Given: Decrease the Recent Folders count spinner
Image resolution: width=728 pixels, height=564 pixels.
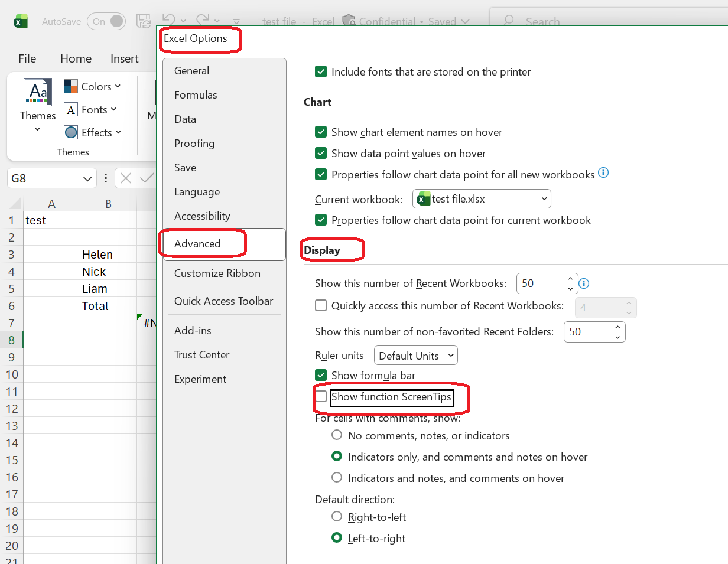Looking at the screenshot, I should pos(617,337).
